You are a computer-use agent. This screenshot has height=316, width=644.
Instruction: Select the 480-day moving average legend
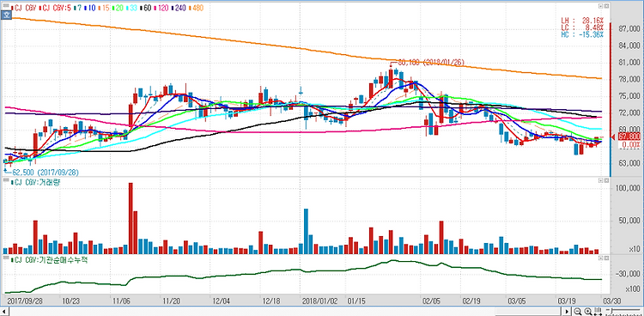pos(197,8)
